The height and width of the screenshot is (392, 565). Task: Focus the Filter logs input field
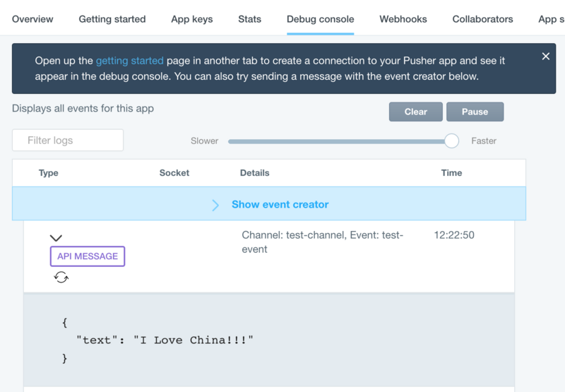point(68,141)
